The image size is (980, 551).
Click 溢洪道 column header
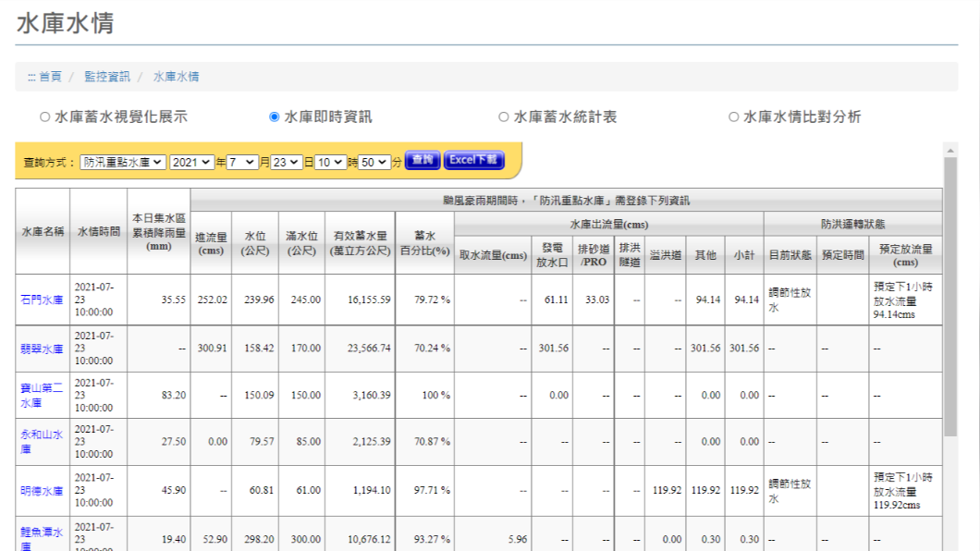(665, 255)
